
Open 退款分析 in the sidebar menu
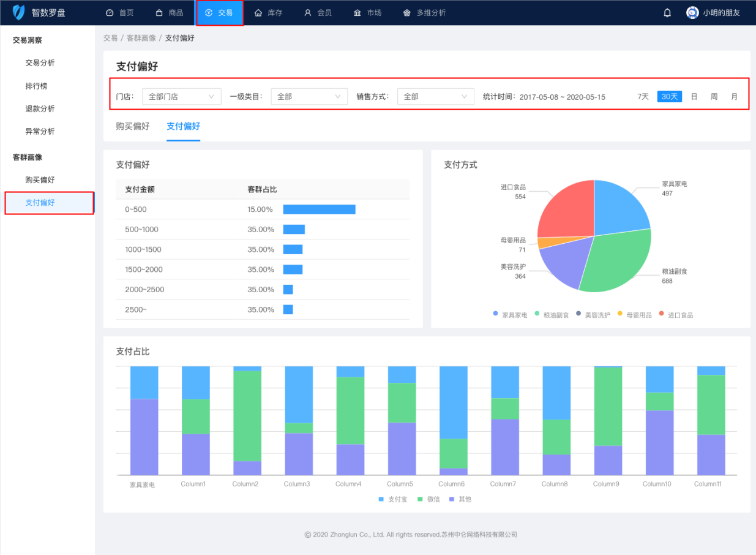click(40, 109)
